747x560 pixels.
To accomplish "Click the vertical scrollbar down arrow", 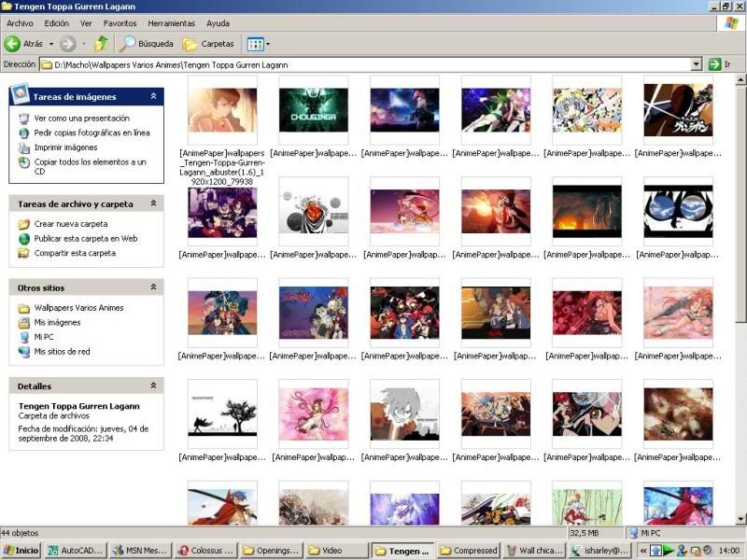I will click(x=740, y=519).
